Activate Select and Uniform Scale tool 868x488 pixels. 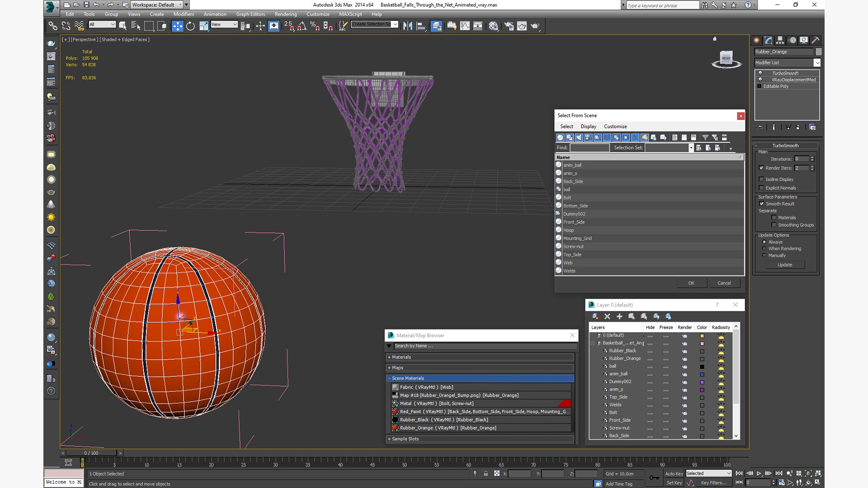coord(203,26)
